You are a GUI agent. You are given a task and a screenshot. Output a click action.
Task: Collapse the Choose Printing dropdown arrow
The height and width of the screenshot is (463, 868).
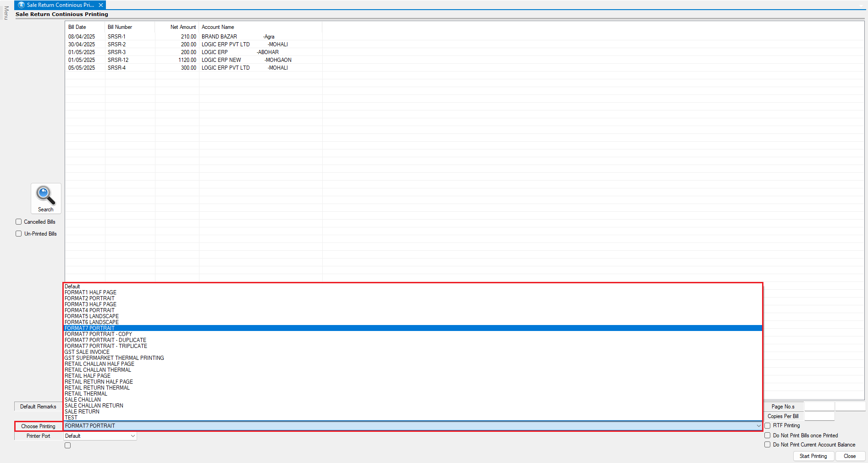coord(758,426)
